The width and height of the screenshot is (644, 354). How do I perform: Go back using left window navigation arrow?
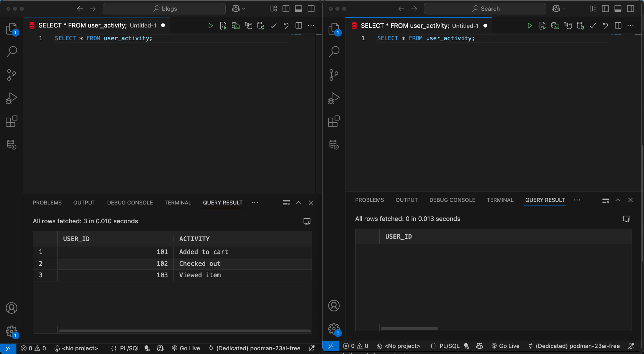80,9
